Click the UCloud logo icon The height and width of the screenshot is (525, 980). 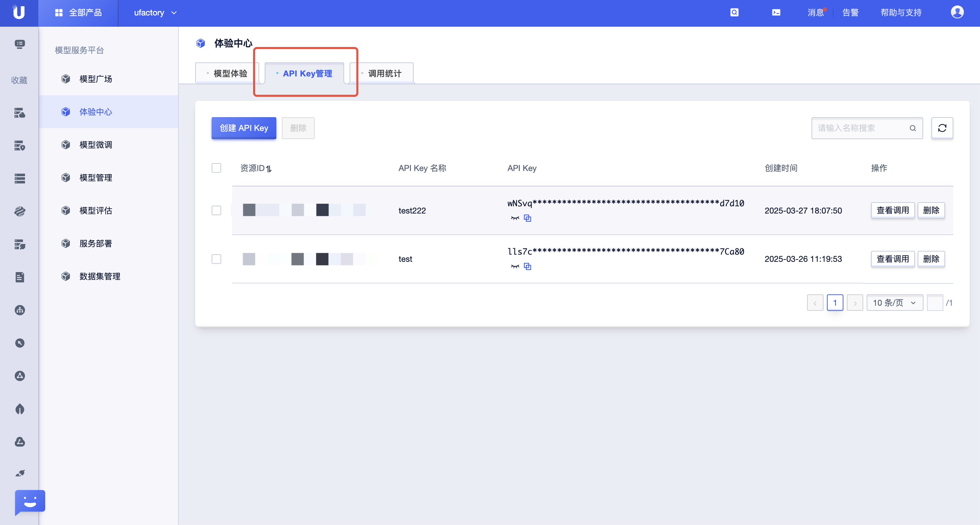(x=18, y=13)
